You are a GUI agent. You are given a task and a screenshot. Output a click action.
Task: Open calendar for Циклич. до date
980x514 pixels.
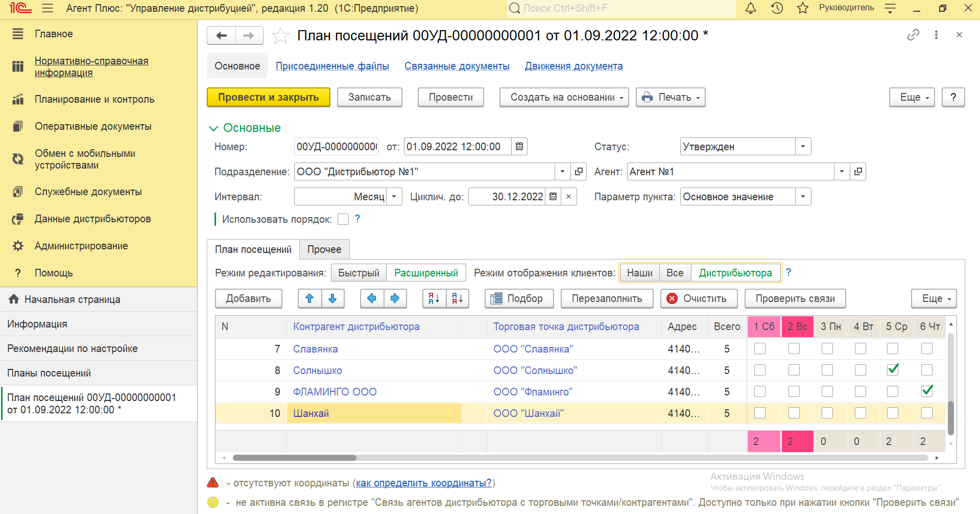point(553,197)
